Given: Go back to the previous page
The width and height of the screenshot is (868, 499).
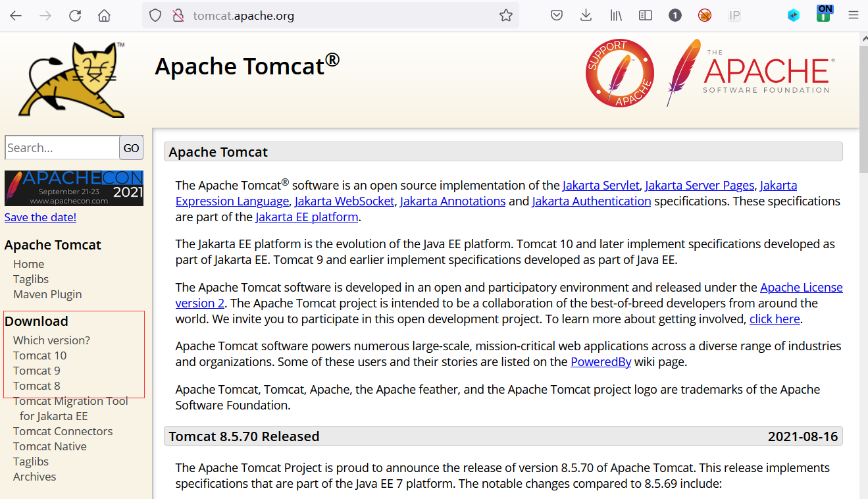Looking at the screenshot, I should point(16,16).
